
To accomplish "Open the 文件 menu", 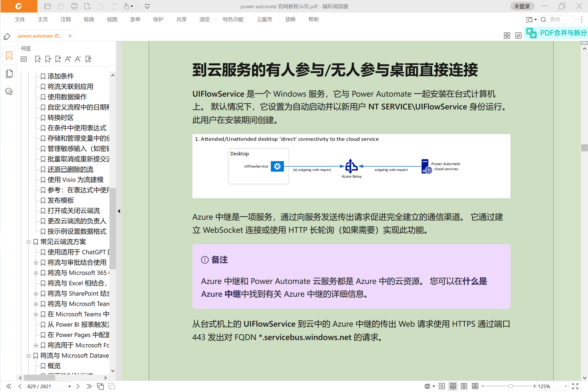I will coord(20,19).
